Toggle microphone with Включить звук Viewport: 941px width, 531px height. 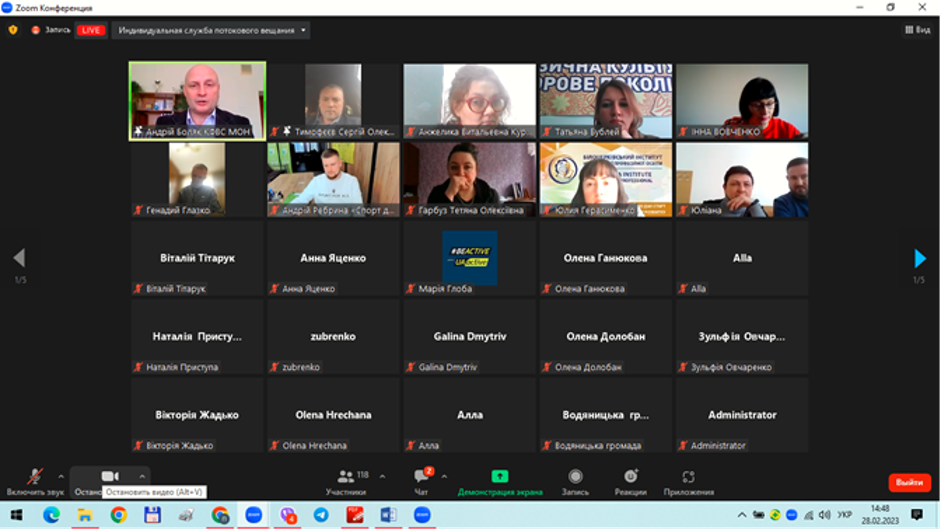click(x=34, y=477)
